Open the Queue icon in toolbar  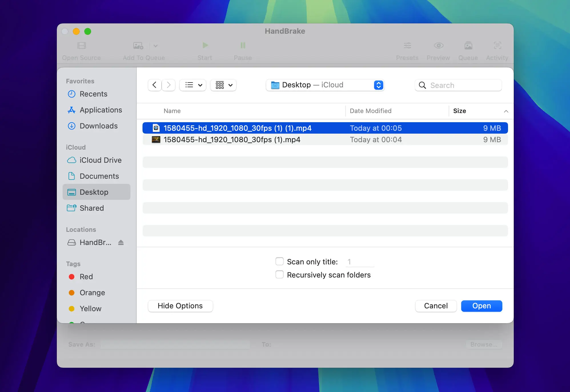[468, 45]
